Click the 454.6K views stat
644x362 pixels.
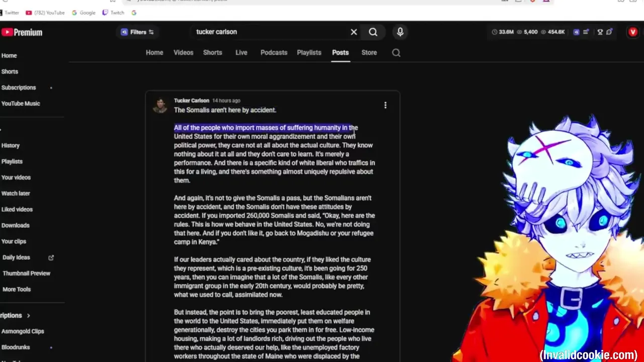tap(552, 32)
